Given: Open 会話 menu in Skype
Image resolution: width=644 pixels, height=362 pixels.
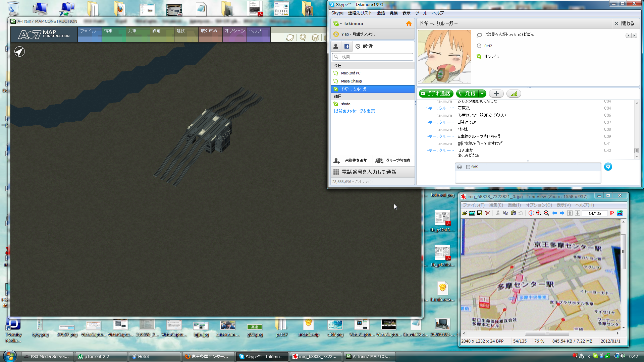Looking at the screenshot, I should point(381,13).
